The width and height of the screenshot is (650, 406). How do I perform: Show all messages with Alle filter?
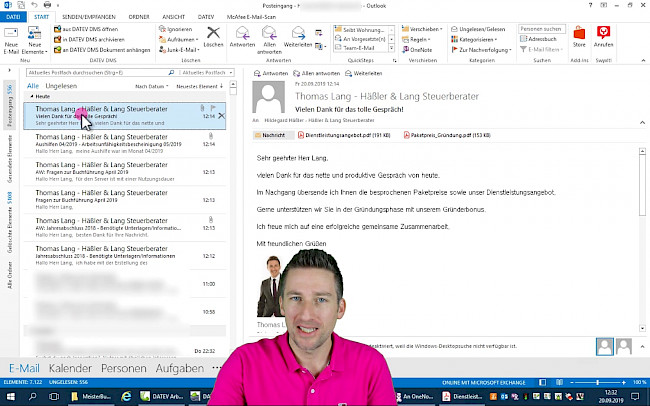tap(33, 86)
